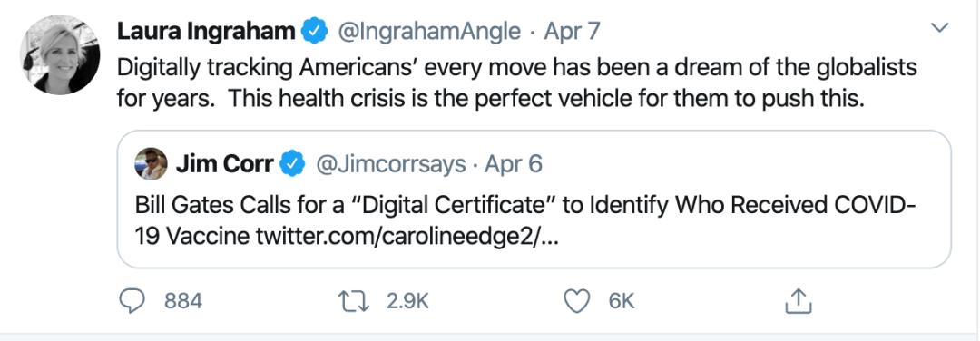This screenshot has height=341, width=980.
Task: Open Jim Corr's small avatar
Action: pos(151,163)
